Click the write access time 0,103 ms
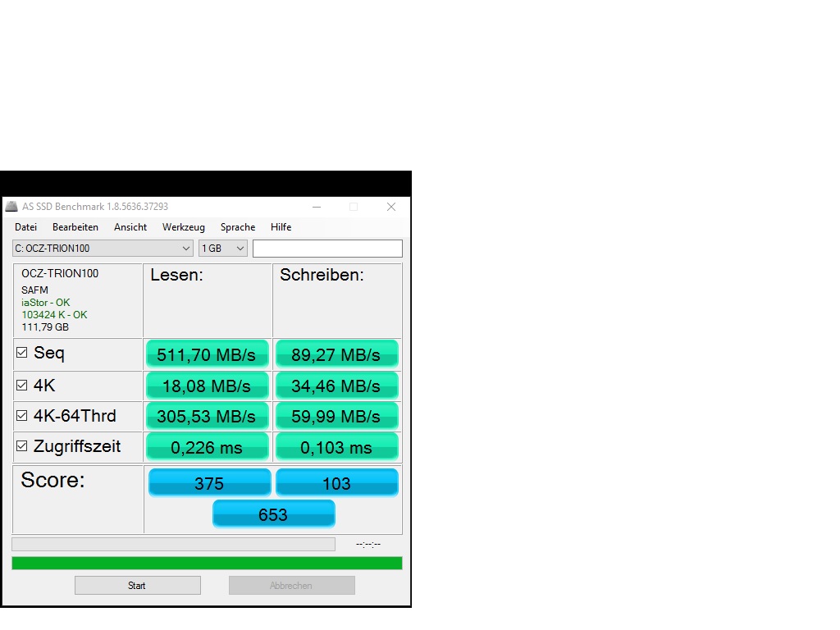The width and height of the screenshot is (840, 630). point(336,447)
